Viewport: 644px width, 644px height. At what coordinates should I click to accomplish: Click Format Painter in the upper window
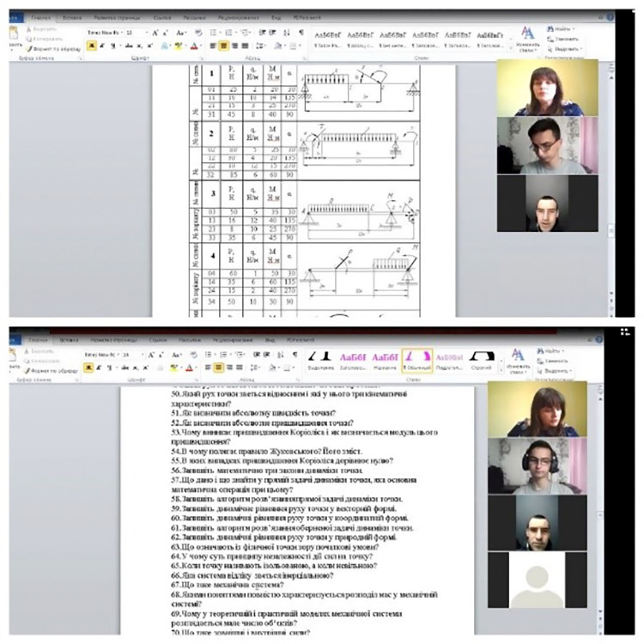coord(53,47)
